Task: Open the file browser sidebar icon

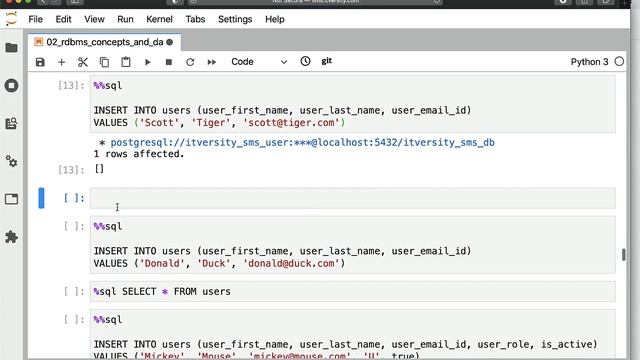Action: pyautogui.click(x=11, y=48)
